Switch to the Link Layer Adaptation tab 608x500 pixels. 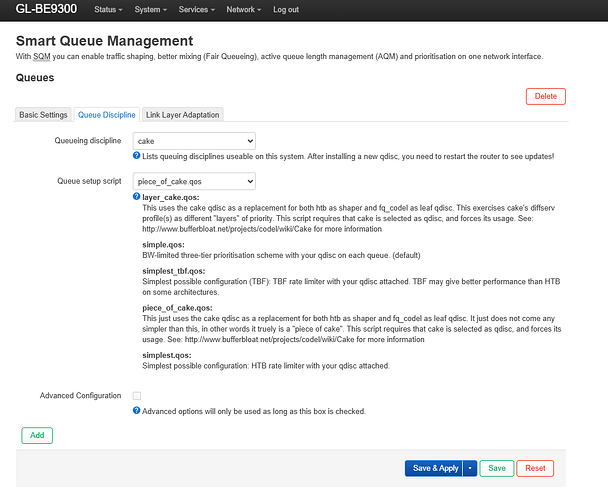click(x=182, y=115)
